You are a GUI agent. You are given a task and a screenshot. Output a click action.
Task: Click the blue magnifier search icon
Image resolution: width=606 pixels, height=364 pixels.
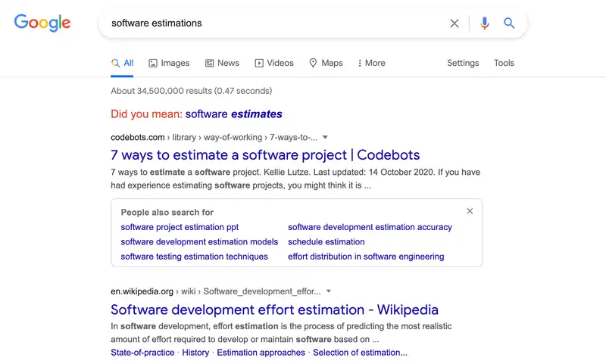509,23
